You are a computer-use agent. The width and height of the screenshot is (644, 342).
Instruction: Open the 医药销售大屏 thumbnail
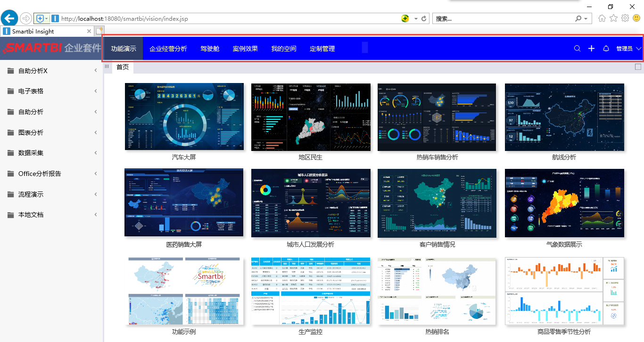(184, 203)
